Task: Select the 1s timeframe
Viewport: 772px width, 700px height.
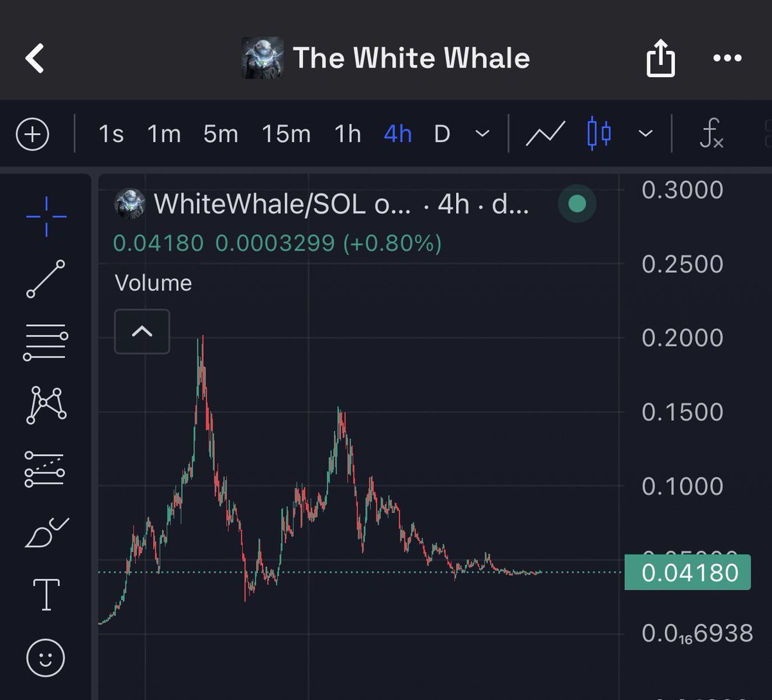Action: [111, 134]
